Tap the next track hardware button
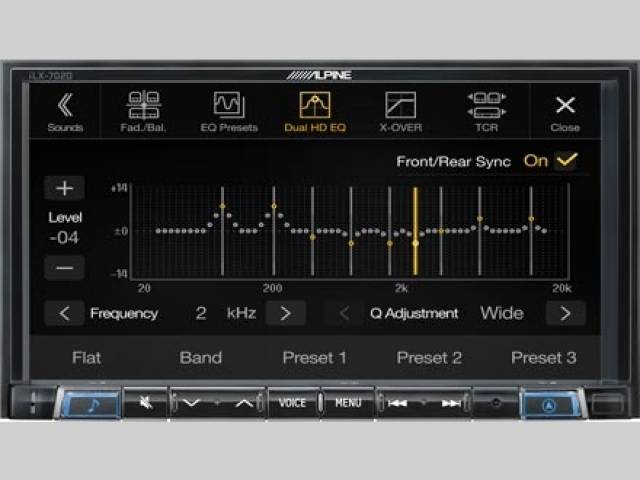 click(451, 404)
